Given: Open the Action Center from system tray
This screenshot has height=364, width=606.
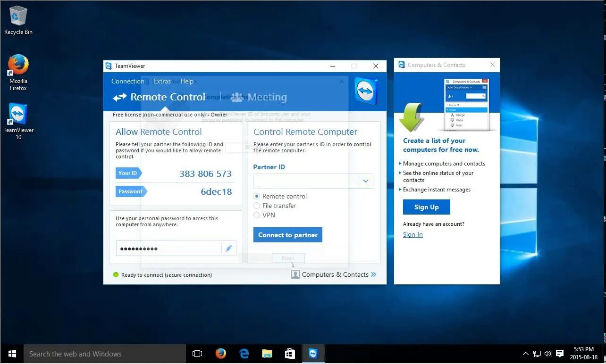Looking at the screenshot, I should (559, 353).
